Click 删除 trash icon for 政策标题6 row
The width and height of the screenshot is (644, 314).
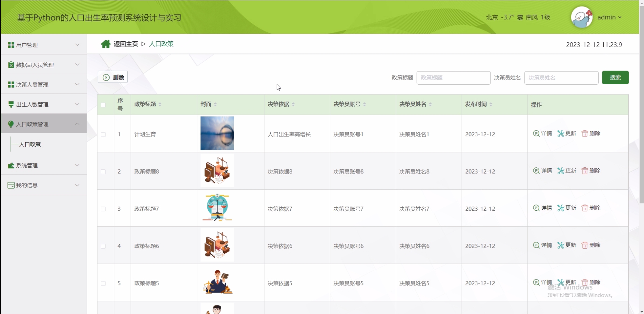coord(585,245)
